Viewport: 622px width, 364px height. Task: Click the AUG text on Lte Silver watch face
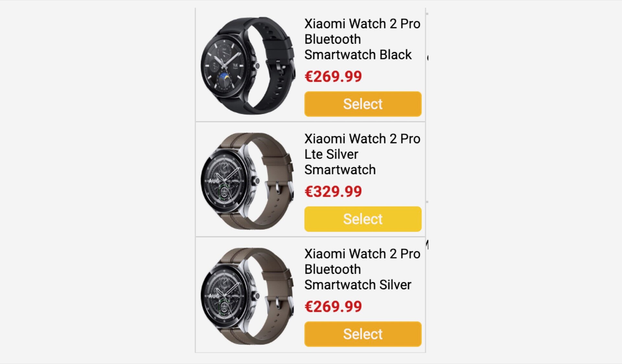(214, 181)
